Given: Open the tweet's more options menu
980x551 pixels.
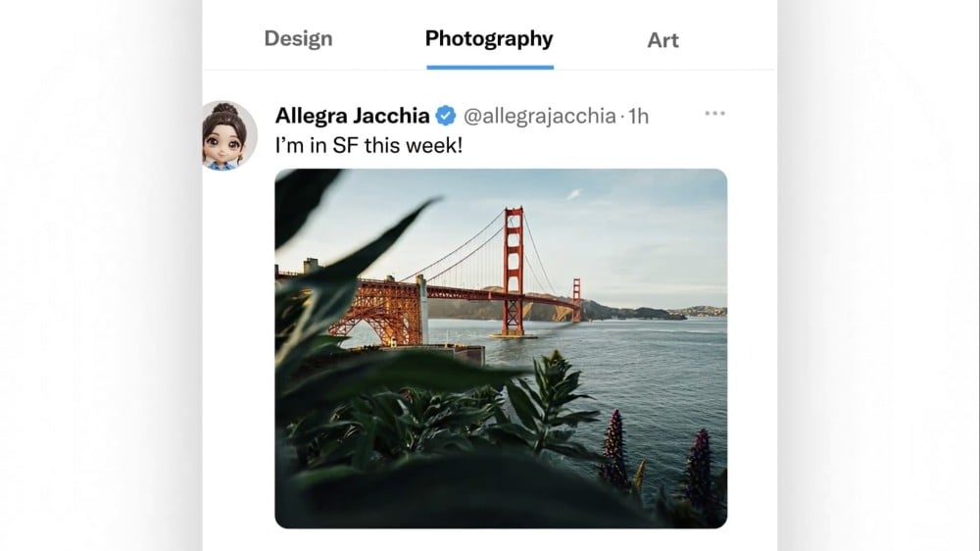Looking at the screenshot, I should click(x=714, y=114).
